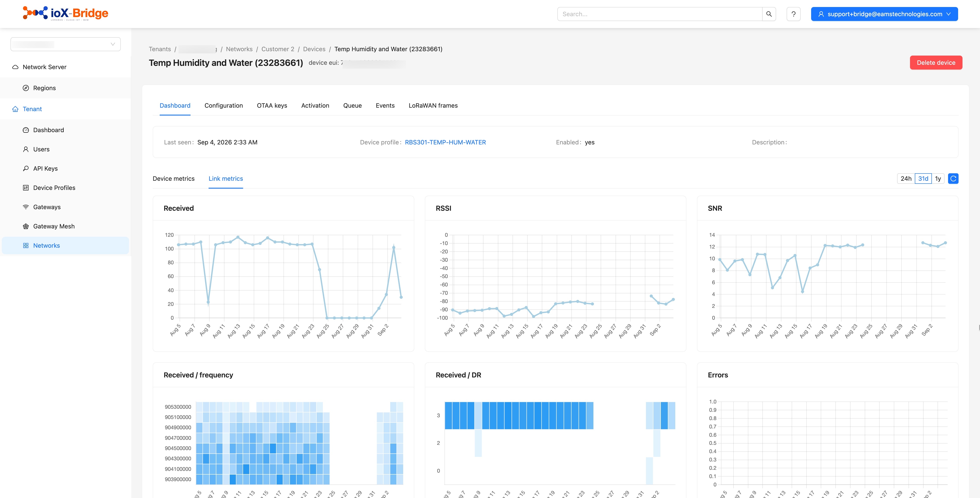
Task: Open the OTAA keys tab
Action: click(x=272, y=106)
